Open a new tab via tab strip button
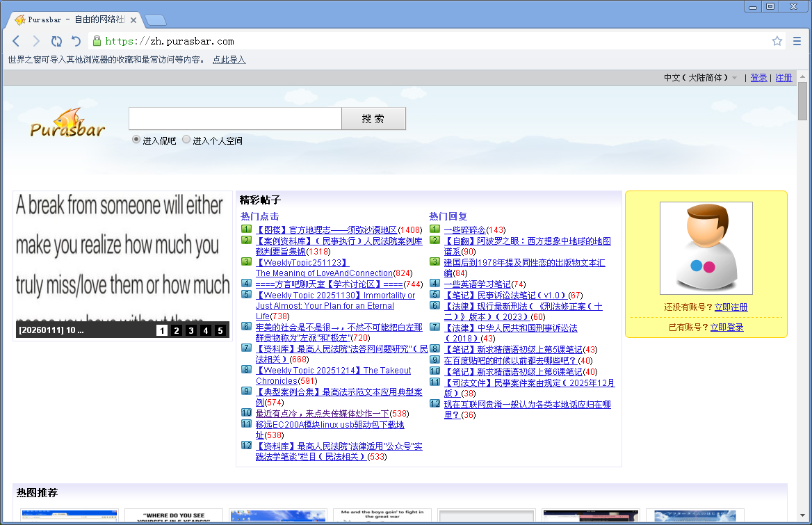812x525 pixels. pyautogui.click(x=155, y=20)
